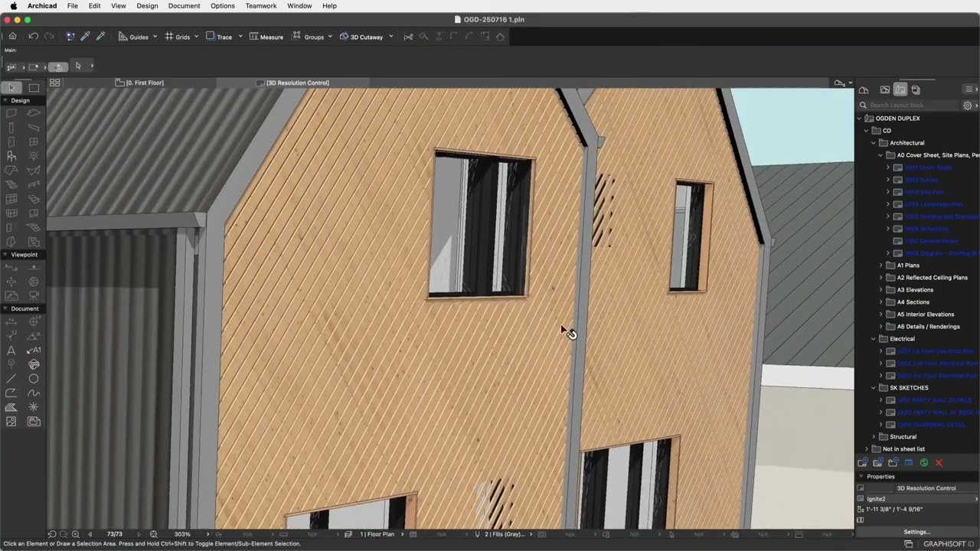Open the navigator search settings gear
Image resolution: width=980 pixels, height=551 pixels.
[968, 105]
